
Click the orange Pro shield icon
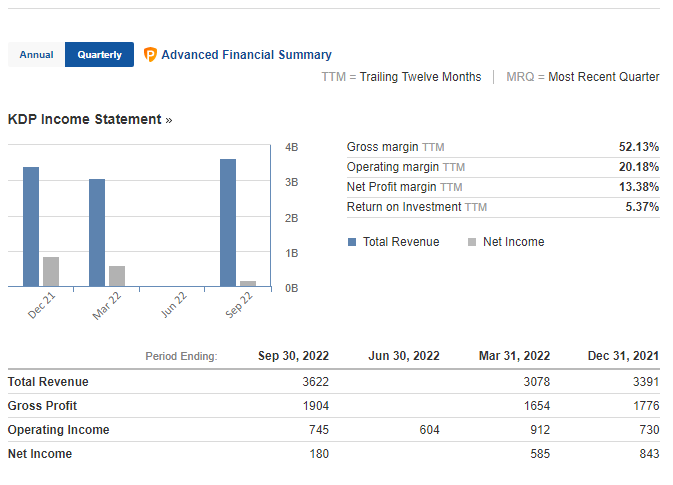pos(150,55)
